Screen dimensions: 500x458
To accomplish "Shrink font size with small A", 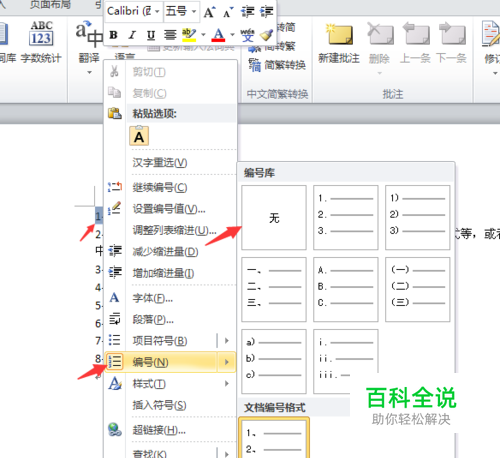I will point(228,12).
